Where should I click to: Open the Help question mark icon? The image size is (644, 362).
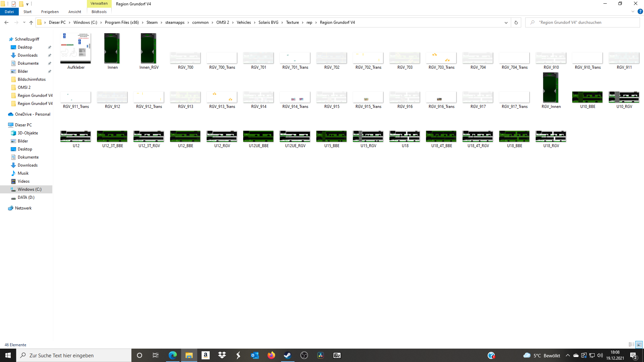640,11
